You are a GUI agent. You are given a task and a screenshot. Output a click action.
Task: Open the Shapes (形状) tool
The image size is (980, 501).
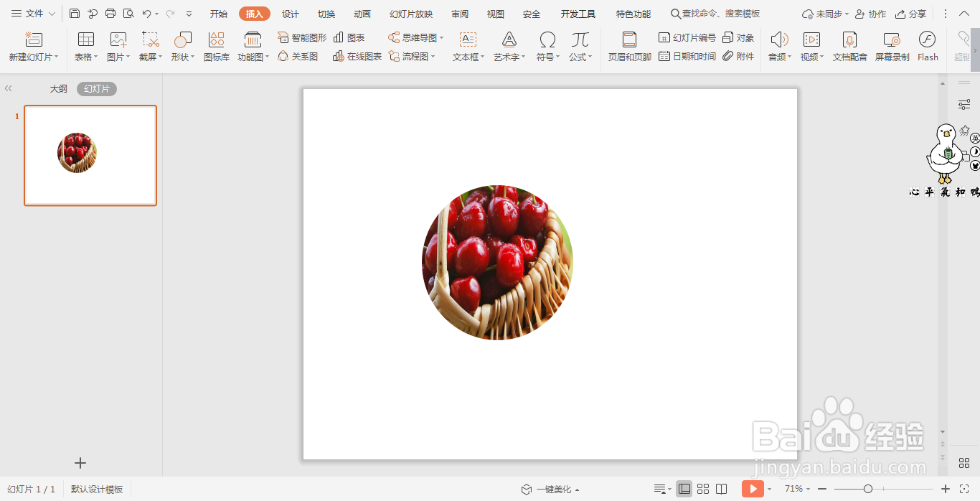(183, 46)
